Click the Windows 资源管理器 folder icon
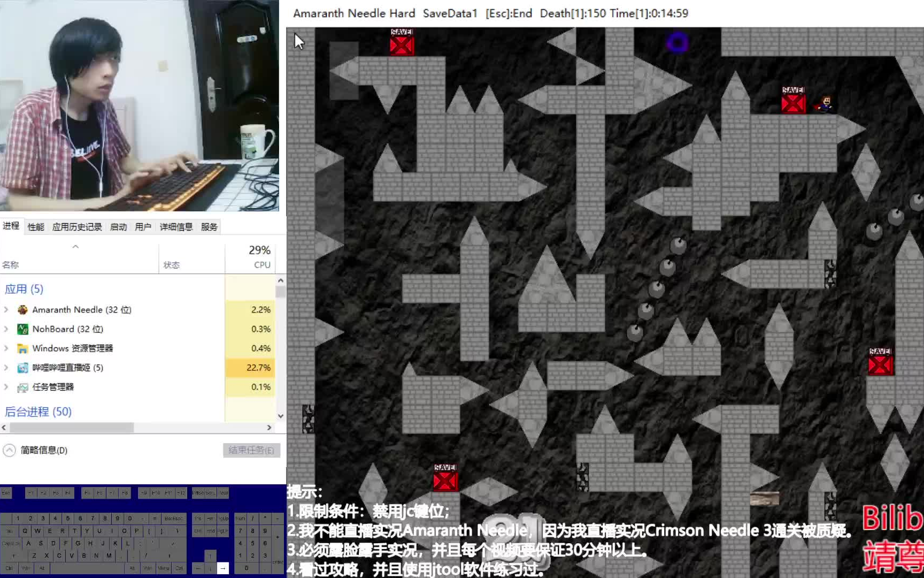Screen dimensions: 924x578 (x=22, y=348)
